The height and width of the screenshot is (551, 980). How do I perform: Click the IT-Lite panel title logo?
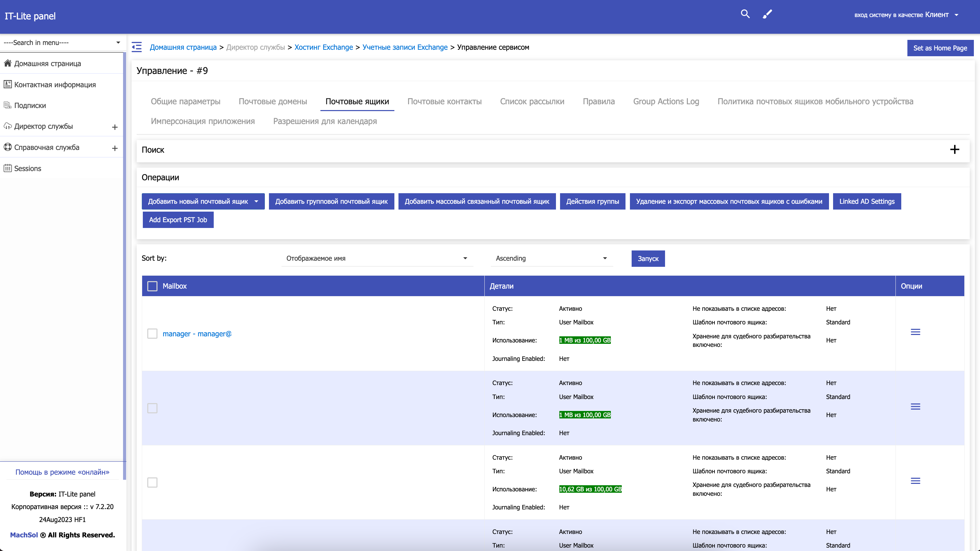[30, 16]
